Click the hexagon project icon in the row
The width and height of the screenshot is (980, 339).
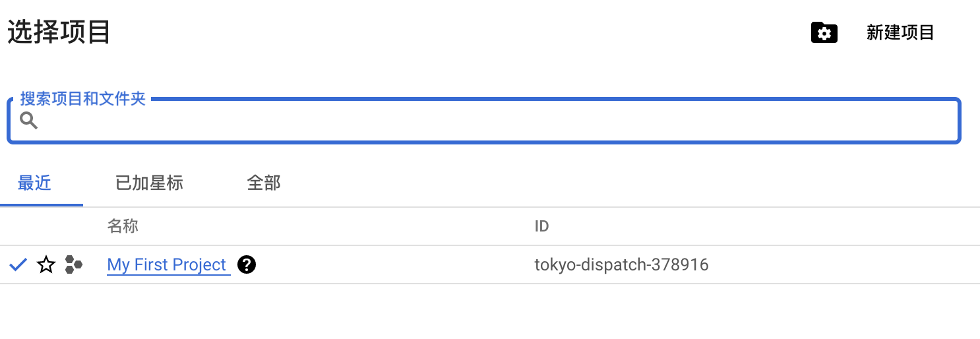(73, 265)
